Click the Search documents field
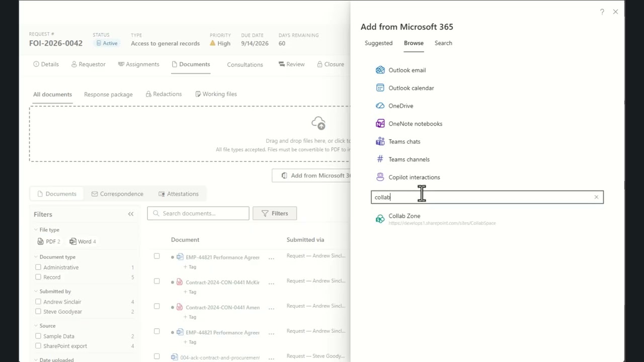Image resolution: width=644 pixels, height=362 pixels. coord(198,214)
